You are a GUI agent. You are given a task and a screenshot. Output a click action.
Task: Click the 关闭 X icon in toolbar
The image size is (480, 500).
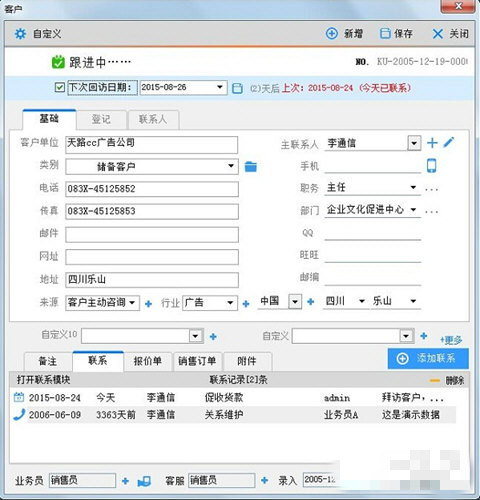click(437, 34)
